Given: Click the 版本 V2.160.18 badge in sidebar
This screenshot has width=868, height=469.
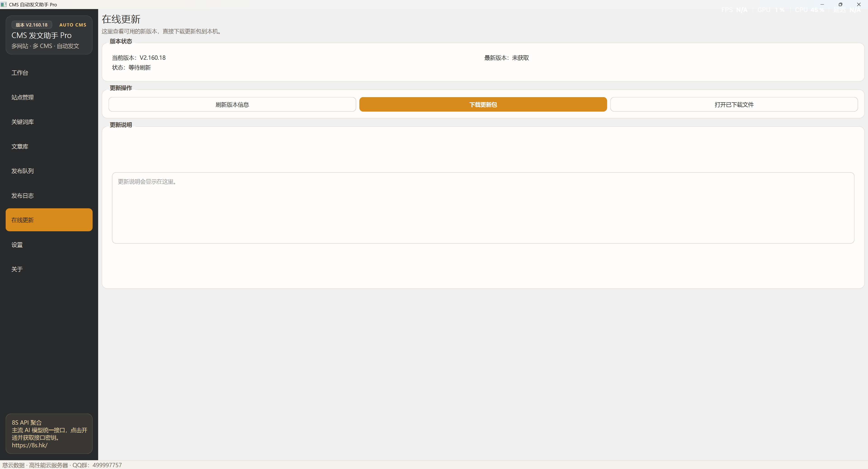Looking at the screenshot, I should (x=32, y=25).
